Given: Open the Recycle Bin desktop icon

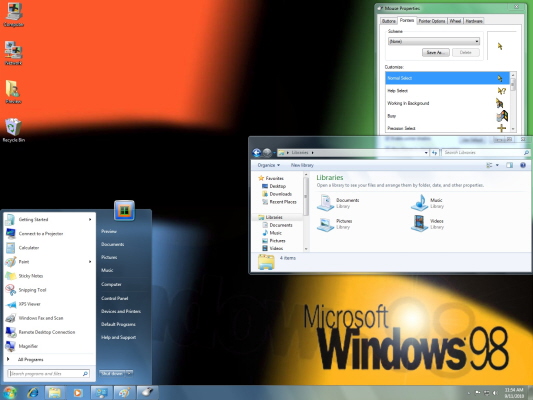Looking at the screenshot, I should (14, 129).
